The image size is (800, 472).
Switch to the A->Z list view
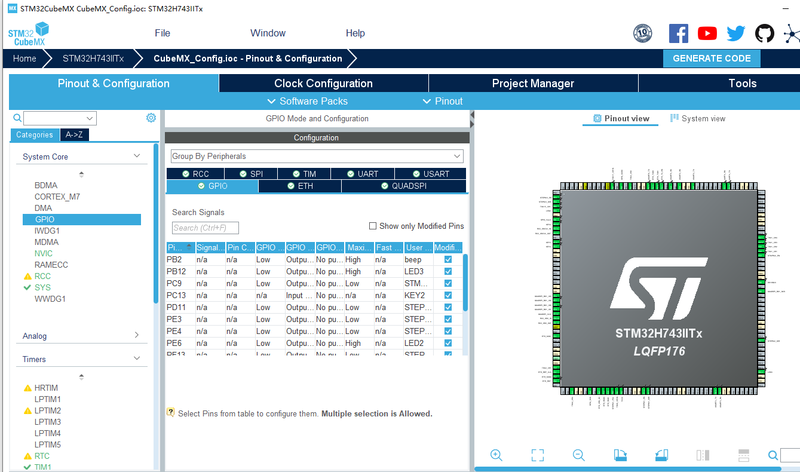(74, 135)
